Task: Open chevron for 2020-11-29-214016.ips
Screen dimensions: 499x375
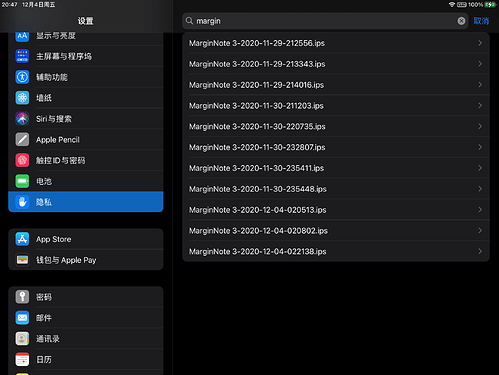Action: coord(480,85)
